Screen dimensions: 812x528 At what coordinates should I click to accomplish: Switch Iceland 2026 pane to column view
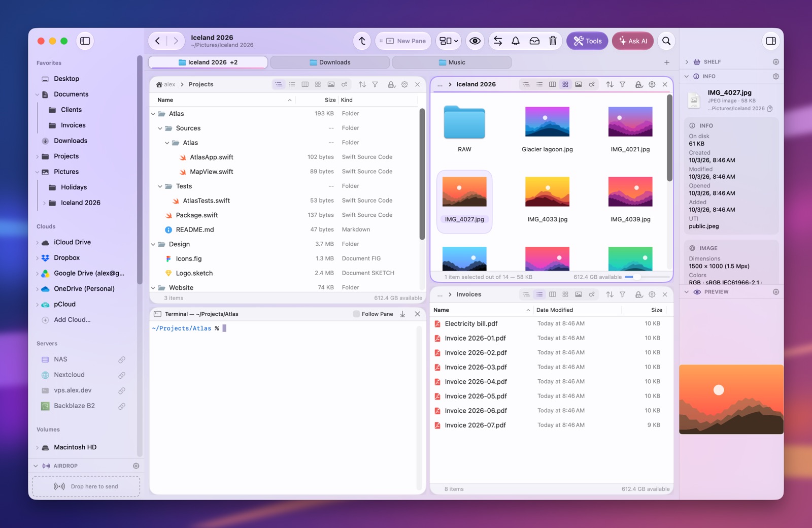point(552,85)
